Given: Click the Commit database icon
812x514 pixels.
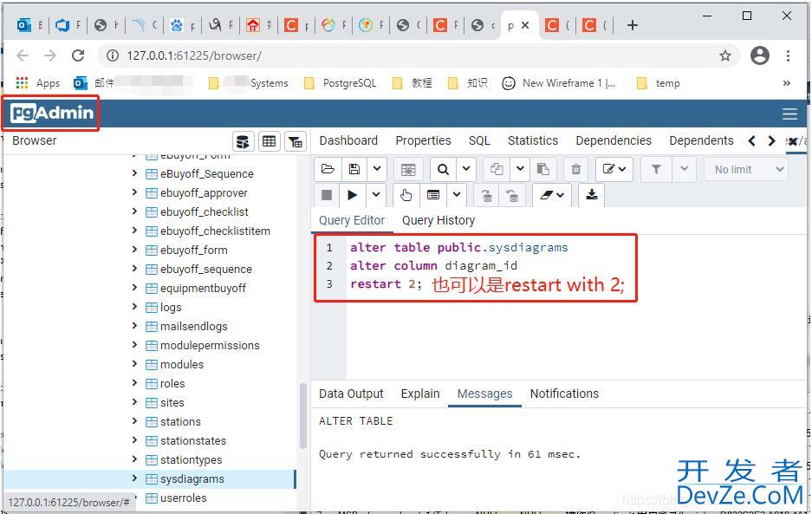Looking at the screenshot, I should 487,195.
